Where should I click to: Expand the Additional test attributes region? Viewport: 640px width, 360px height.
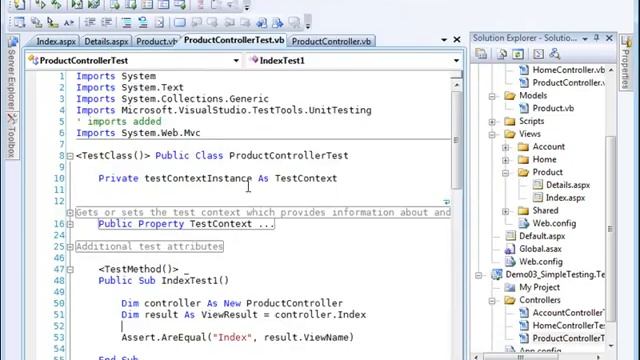(70, 247)
